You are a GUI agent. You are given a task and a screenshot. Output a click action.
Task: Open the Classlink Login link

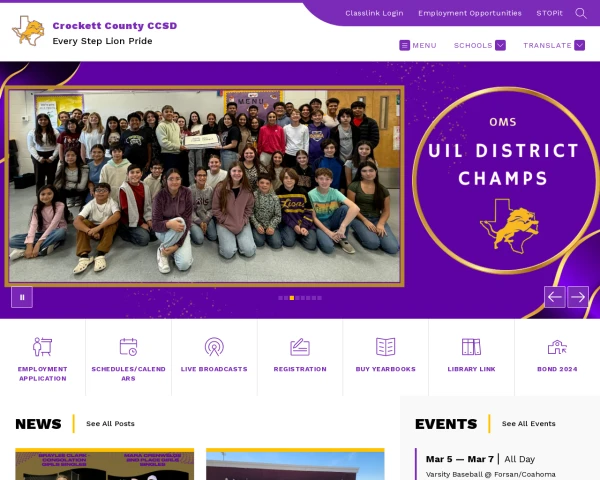click(374, 13)
